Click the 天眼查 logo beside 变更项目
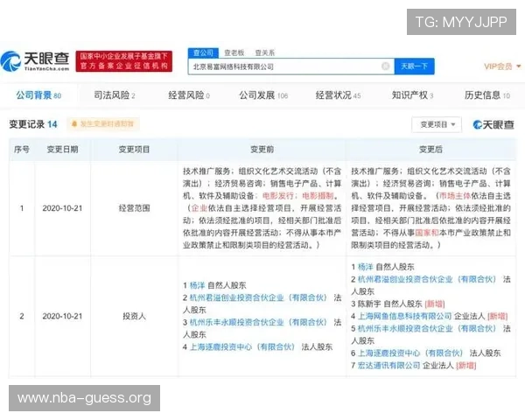This screenshot has width=525, height=420. tap(493, 124)
